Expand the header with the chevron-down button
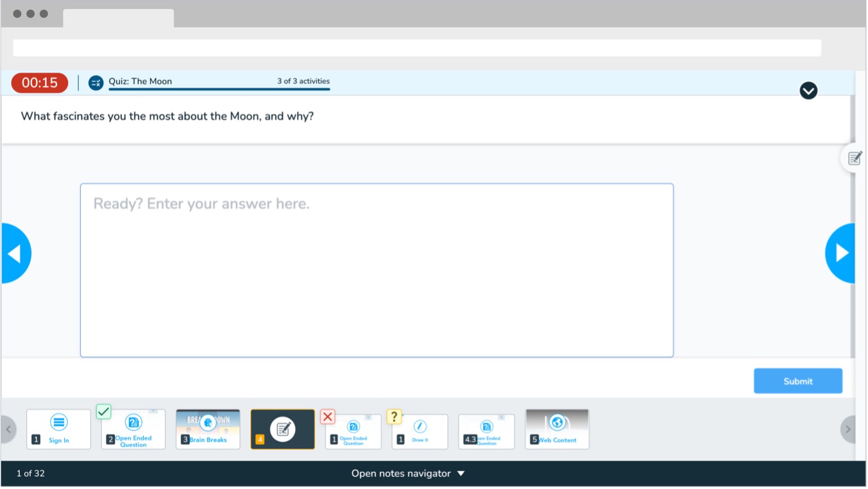 (x=808, y=91)
